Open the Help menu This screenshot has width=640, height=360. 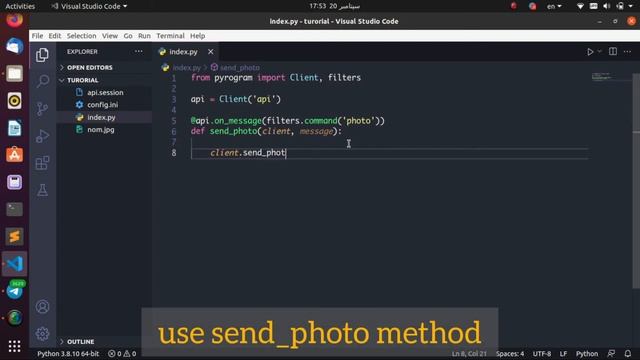pos(198,36)
